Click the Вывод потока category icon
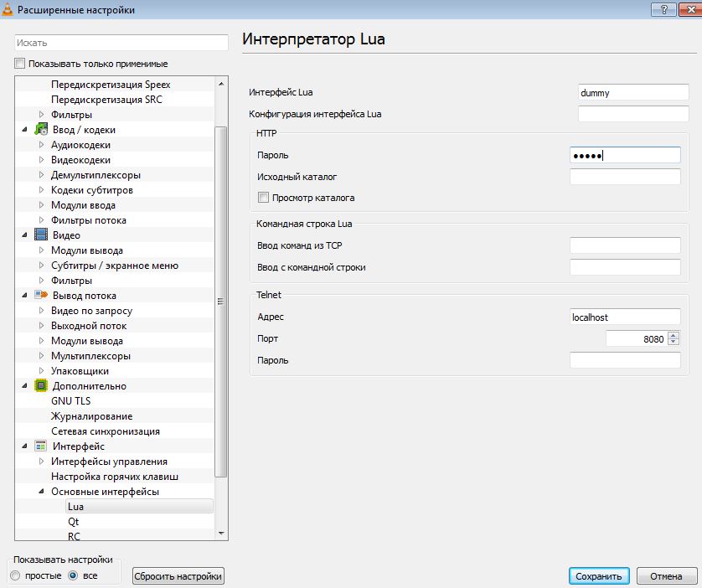The height and width of the screenshot is (588, 702). tap(41, 295)
